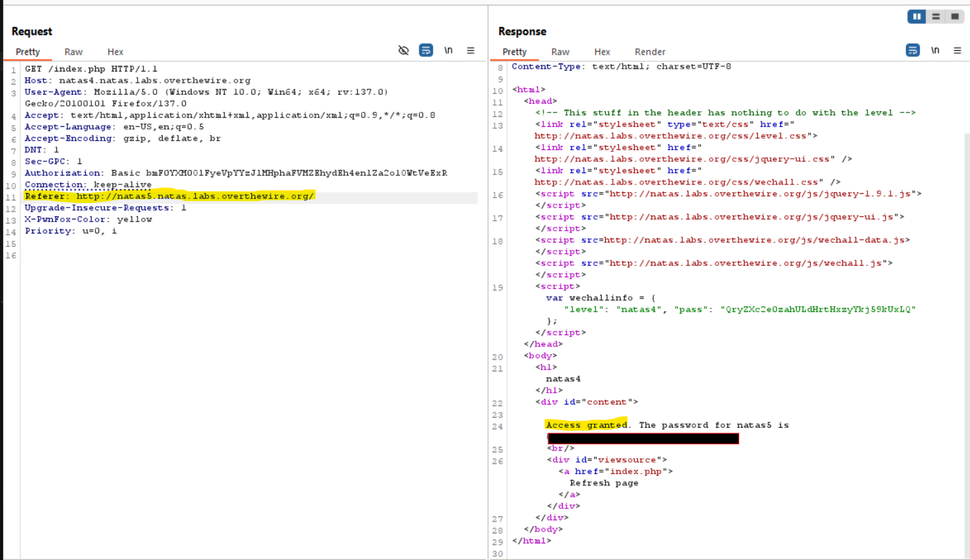Image resolution: width=970 pixels, height=560 pixels.
Task: Click the 'This stuff in the header' comment
Action: (x=725, y=112)
